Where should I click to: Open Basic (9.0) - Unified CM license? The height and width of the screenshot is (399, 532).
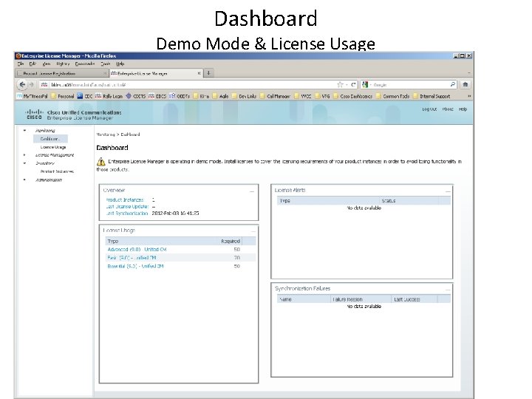coord(132,258)
